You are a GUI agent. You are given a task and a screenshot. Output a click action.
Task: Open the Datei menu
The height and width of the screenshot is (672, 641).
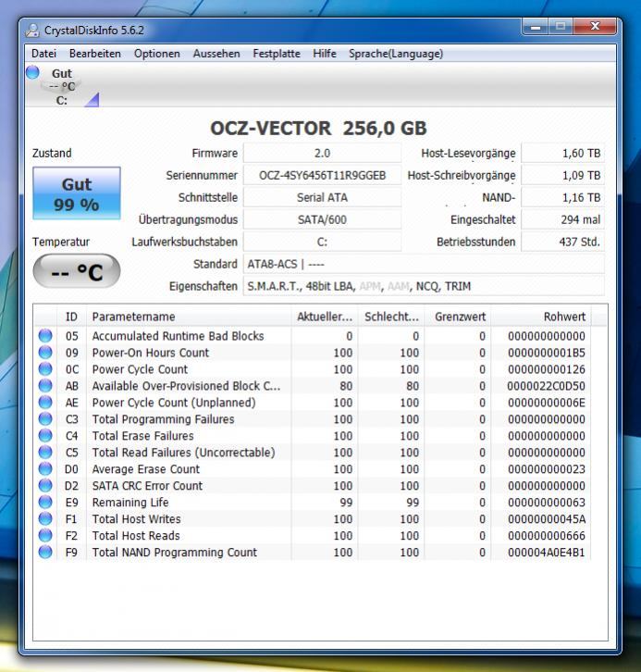(43, 54)
